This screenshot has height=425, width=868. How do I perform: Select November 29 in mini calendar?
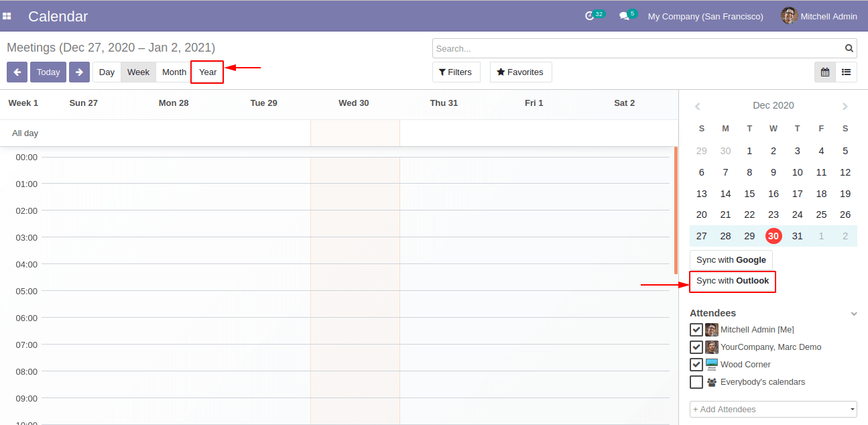(702, 151)
